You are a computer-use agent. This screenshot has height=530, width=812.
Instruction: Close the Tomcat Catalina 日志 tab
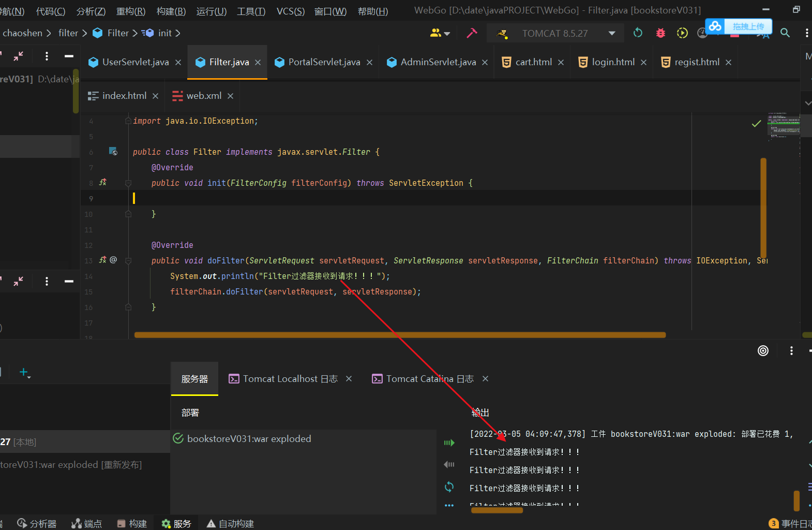click(485, 379)
